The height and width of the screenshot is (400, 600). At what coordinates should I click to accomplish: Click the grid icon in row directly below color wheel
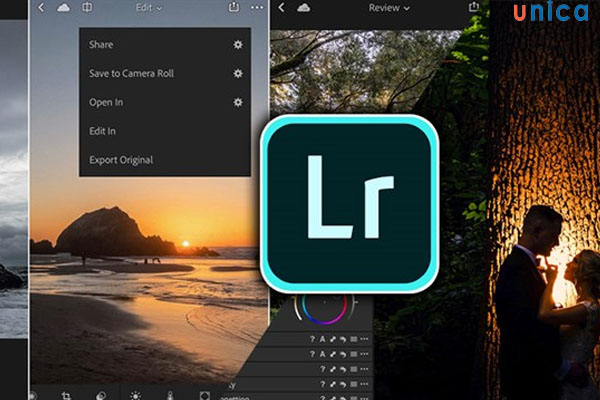pyautogui.click(x=354, y=339)
